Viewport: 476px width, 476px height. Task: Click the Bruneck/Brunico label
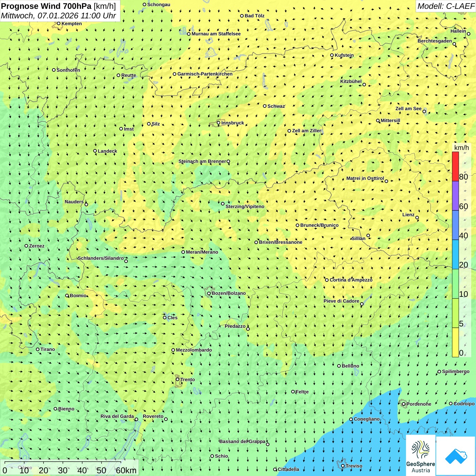[x=319, y=225]
